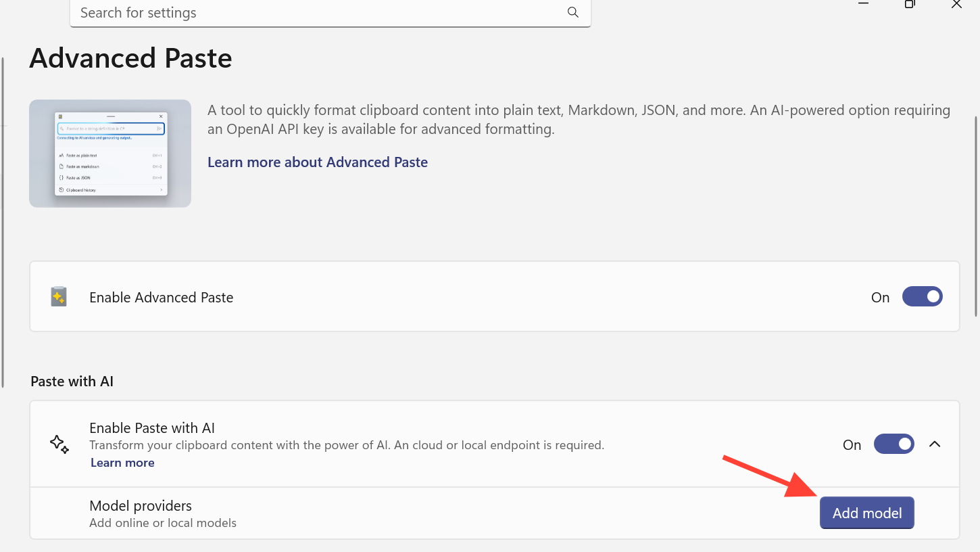The height and width of the screenshot is (552, 980).
Task: Click the Enable Advanced Paste label text
Action: tap(161, 298)
